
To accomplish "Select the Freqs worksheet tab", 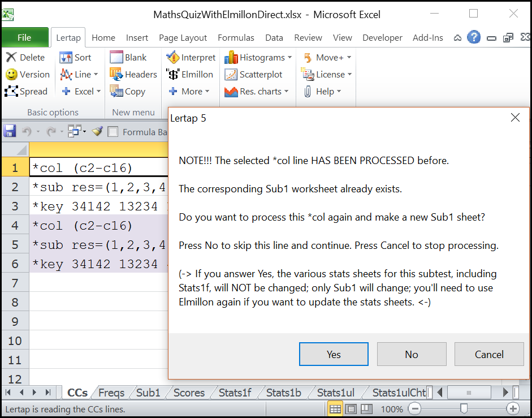I will [x=111, y=393].
